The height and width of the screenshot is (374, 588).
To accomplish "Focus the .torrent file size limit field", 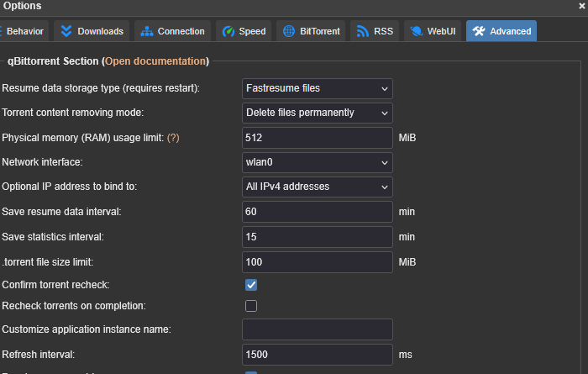I will click(318, 262).
